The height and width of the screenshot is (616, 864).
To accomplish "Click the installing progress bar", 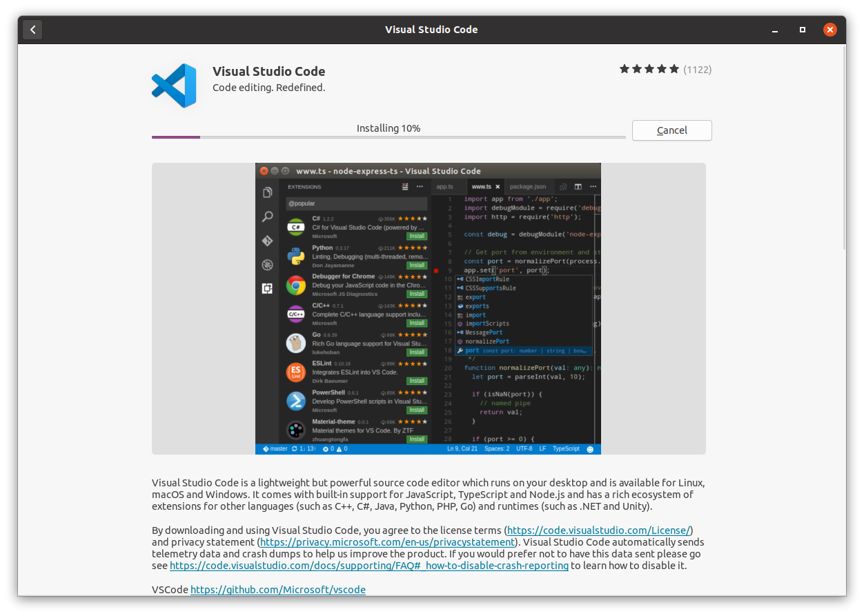I will 389,137.
